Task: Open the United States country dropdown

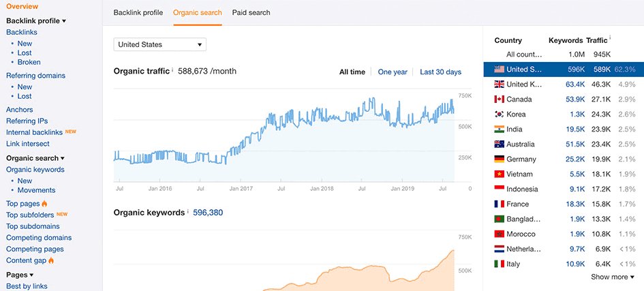Action: (159, 45)
